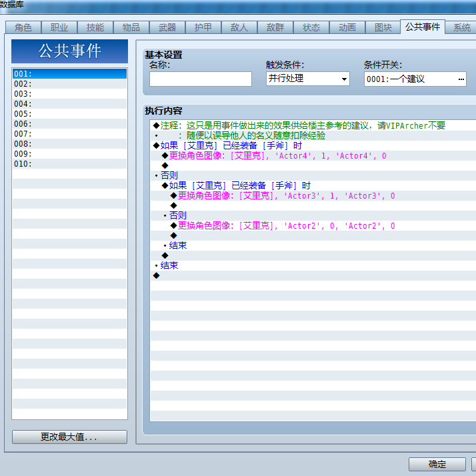Select the nested 结束 line
This screenshot has width=476, height=476.
[x=313, y=245]
